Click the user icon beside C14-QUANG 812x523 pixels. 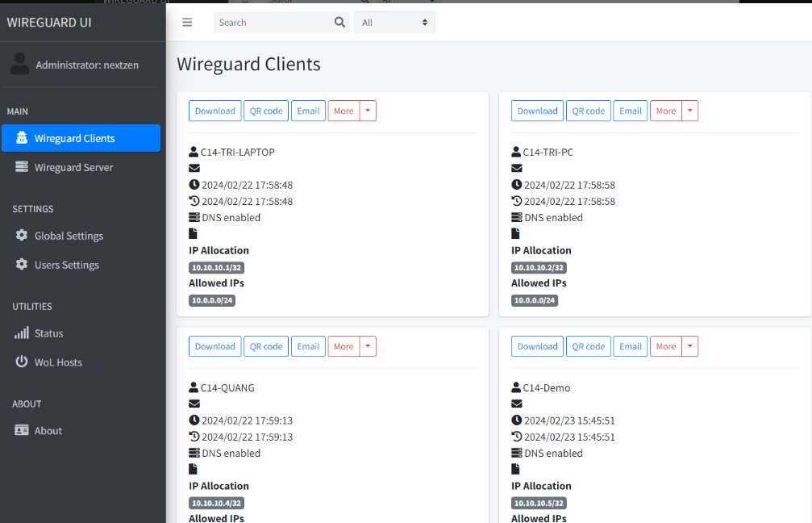click(194, 387)
